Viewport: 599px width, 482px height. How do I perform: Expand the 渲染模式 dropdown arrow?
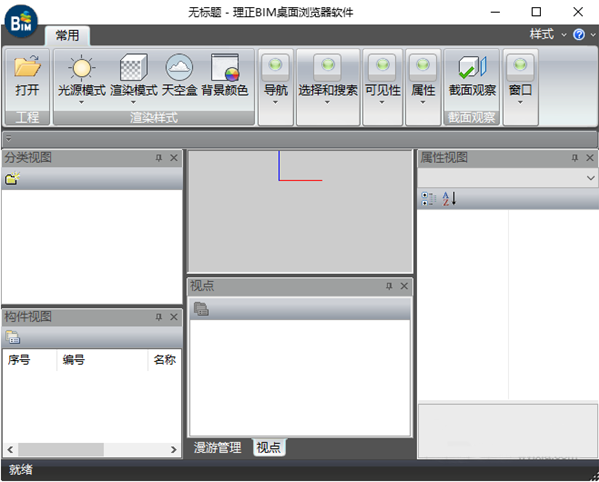[x=133, y=102]
